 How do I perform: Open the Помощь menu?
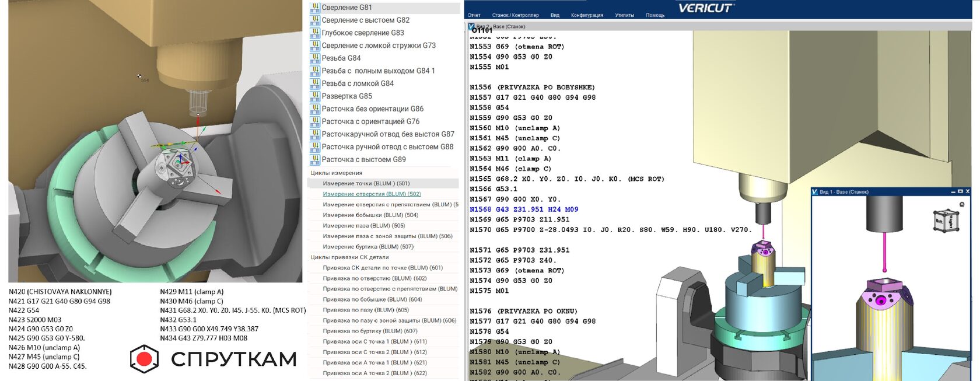[655, 15]
